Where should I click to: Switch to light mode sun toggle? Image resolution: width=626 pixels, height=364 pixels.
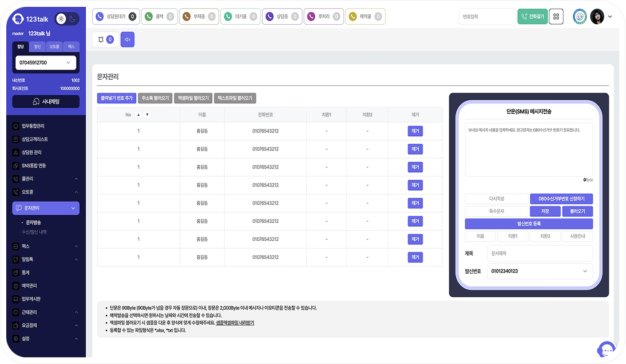(x=60, y=19)
